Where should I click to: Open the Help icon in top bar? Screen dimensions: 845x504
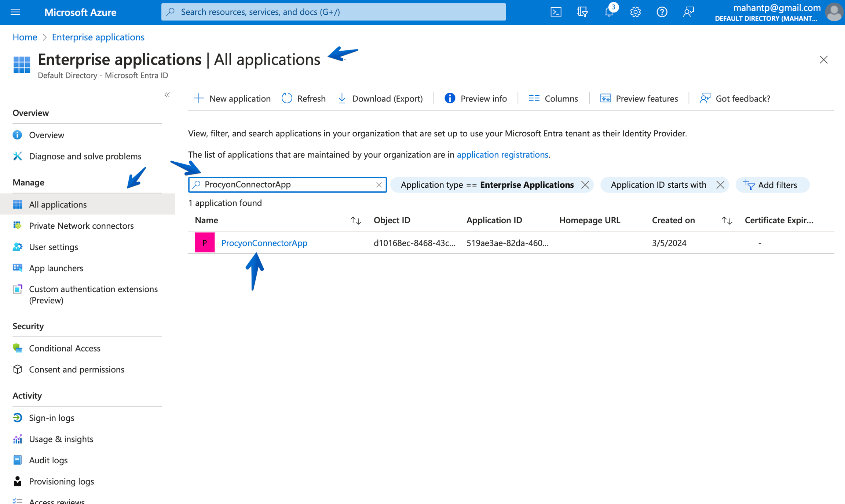click(662, 11)
